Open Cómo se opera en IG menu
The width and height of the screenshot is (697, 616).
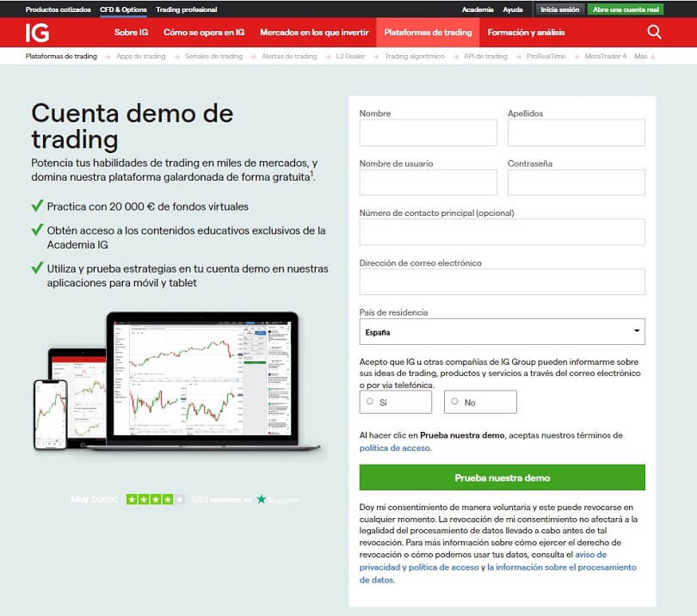[x=204, y=33]
